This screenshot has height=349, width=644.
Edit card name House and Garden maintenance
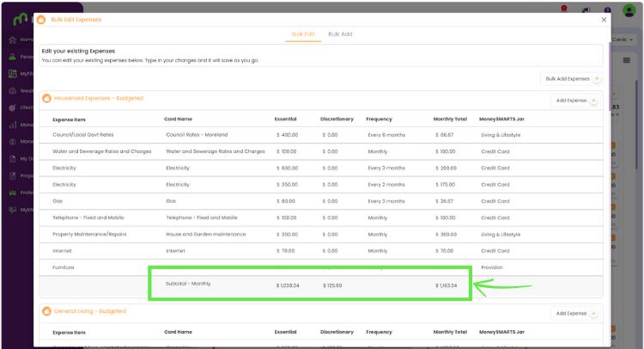pyautogui.click(x=206, y=235)
